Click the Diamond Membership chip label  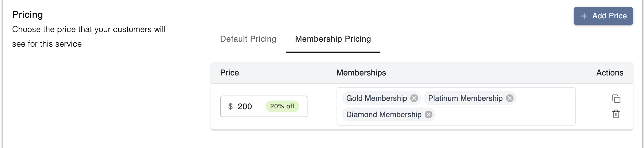[384, 114]
